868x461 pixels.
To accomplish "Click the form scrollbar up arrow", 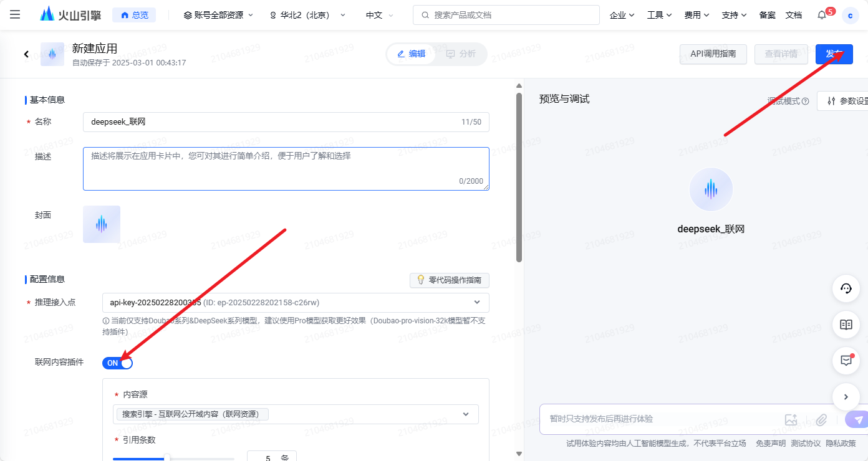I will click(x=519, y=86).
